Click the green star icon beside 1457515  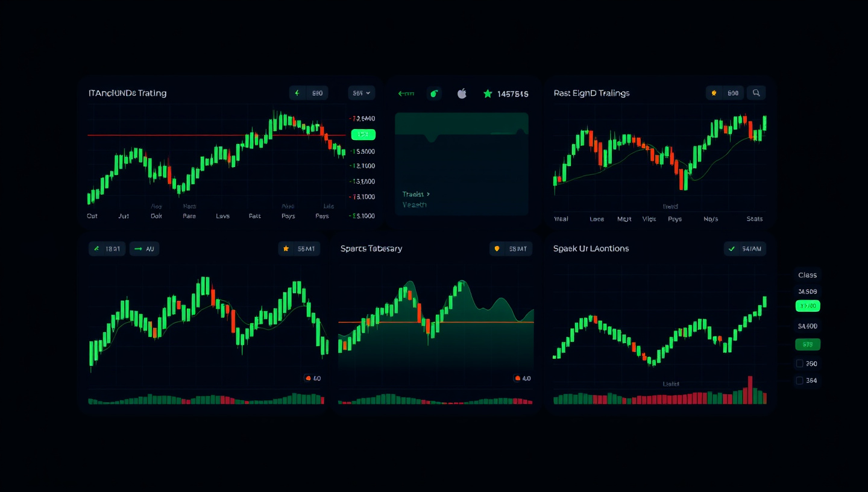[488, 93]
